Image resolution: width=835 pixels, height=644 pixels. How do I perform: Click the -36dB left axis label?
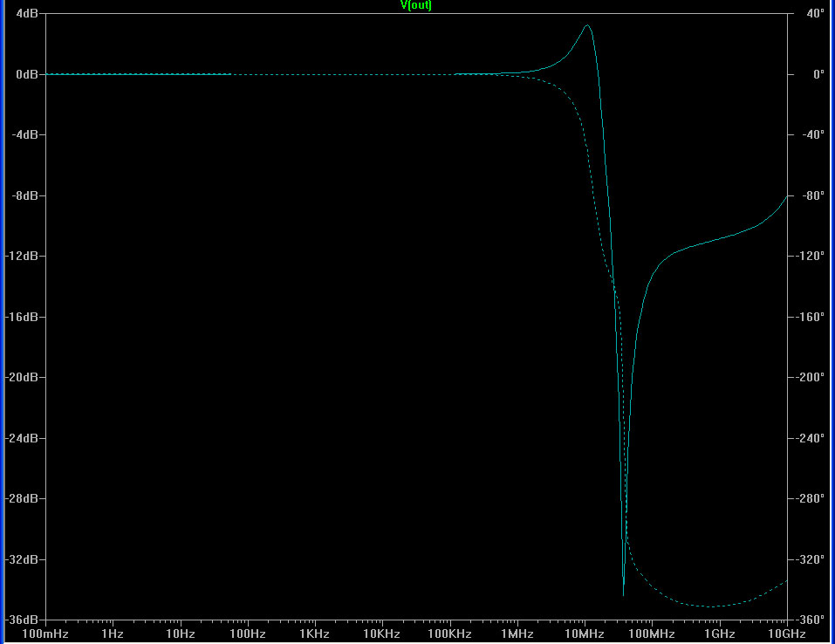23,620
